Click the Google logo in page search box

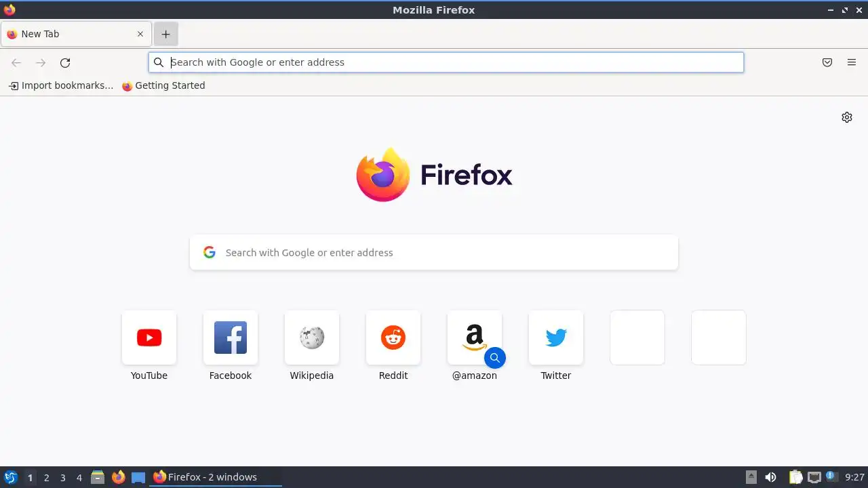click(x=210, y=252)
